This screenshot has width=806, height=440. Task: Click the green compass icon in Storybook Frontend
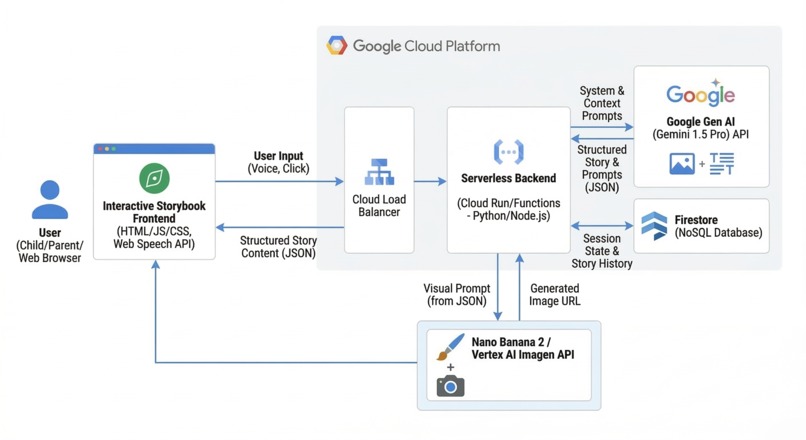(154, 178)
